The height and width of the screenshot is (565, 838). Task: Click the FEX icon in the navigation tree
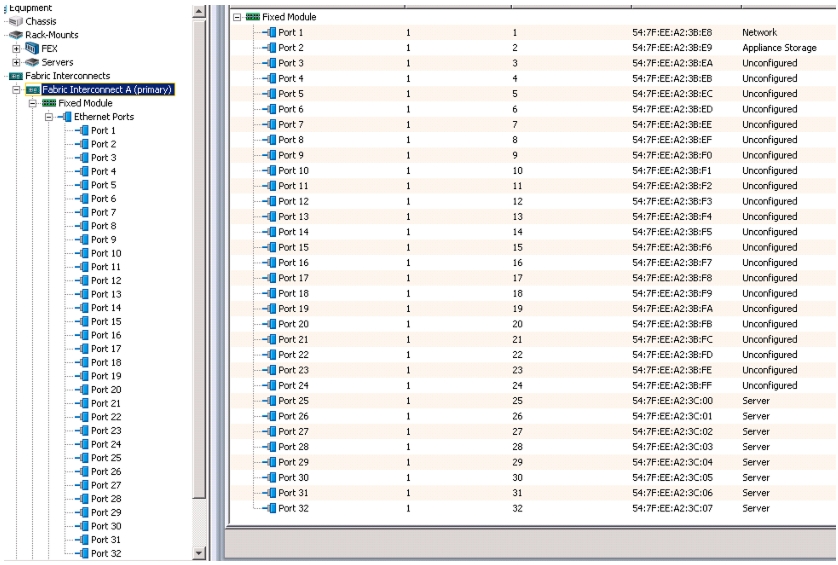tap(32, 49)
